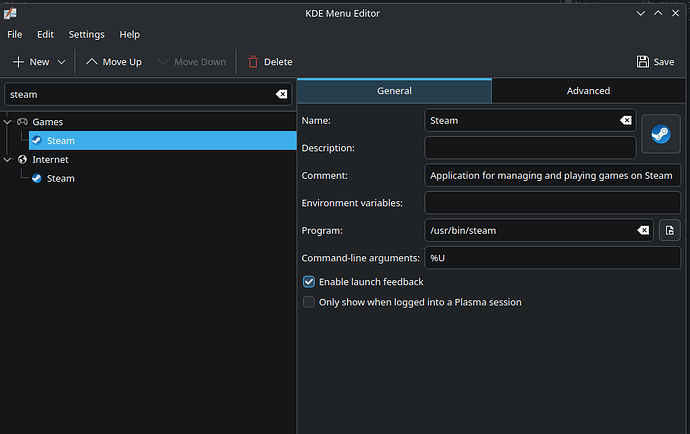The height and width of the screenshot is (434, 690).
Task: Click the Steam icon under Internet
Action: (x=37, y=178)
